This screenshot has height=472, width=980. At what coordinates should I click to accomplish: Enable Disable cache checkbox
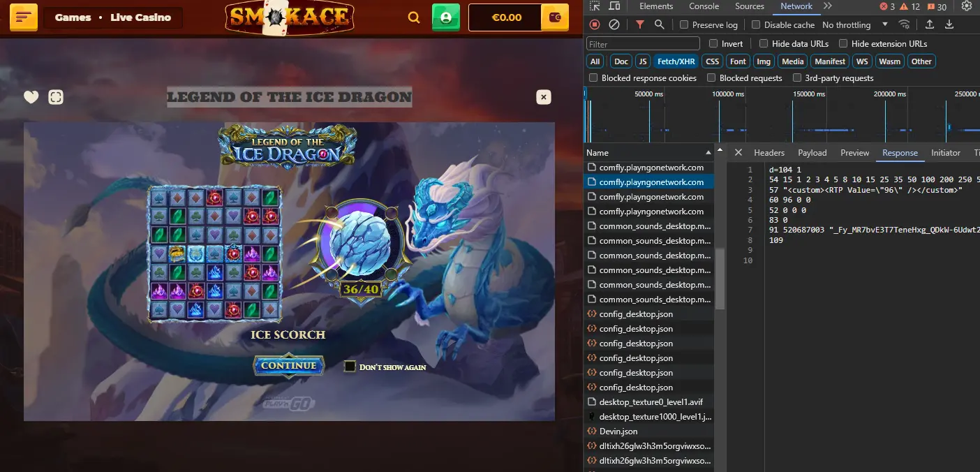755,24
